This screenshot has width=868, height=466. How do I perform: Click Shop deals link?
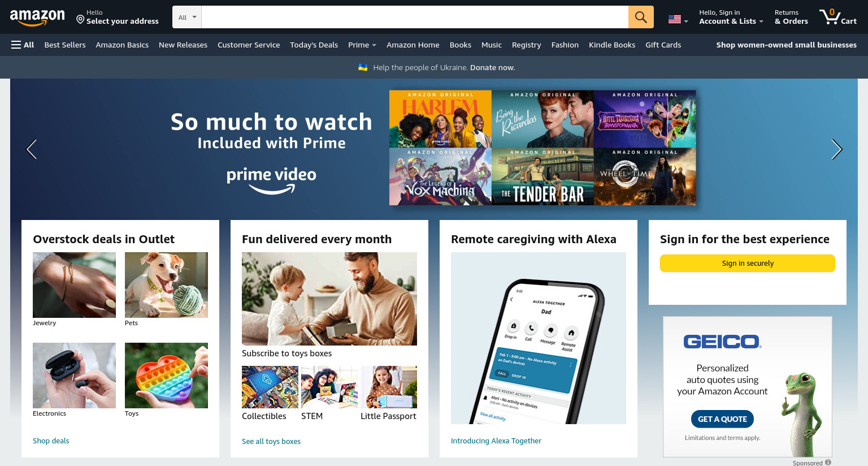pyautogui.click(x=51, y=441)
